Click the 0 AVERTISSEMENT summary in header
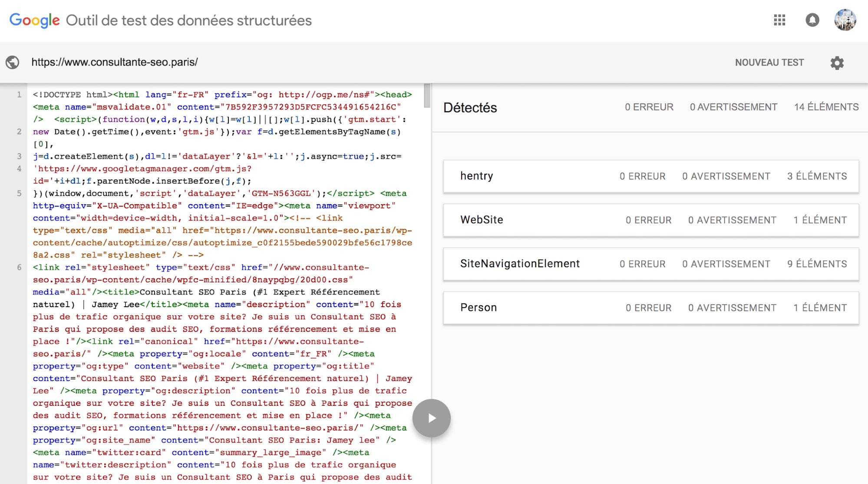 (x=733, y=107)
